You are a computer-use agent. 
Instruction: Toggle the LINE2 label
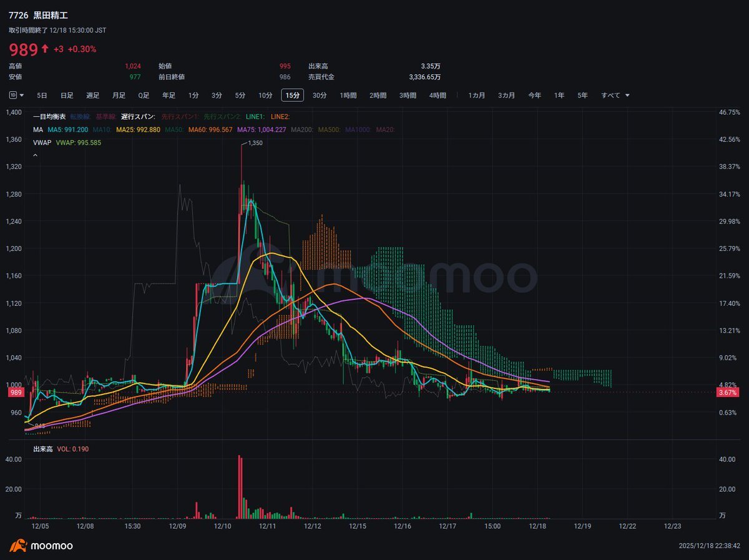click(280, 117)
